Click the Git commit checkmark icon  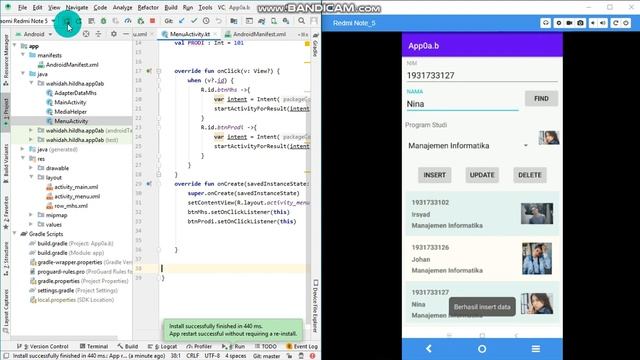[x=194, y=21]
